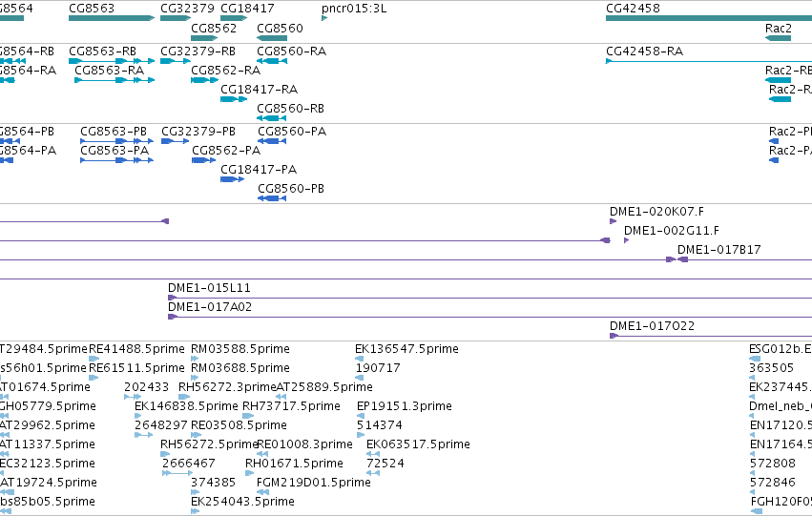Select the RE01008.3prime EST label

(x=304, y=445)
